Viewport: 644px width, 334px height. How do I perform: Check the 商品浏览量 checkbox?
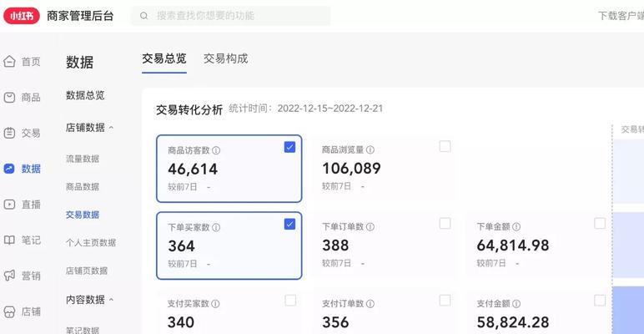[x=445, y=146]
